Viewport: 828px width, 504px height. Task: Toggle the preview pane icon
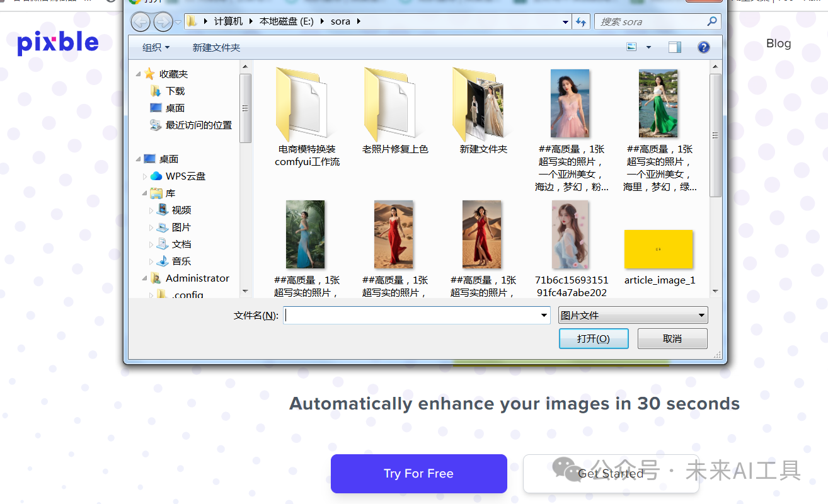pos(675,47)
